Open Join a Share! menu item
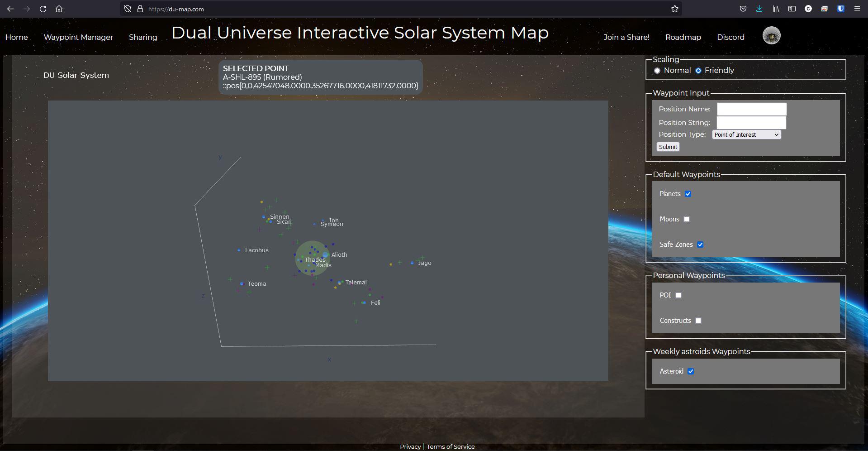This screenshot has width=868, height=451. (x=626, y=37)
